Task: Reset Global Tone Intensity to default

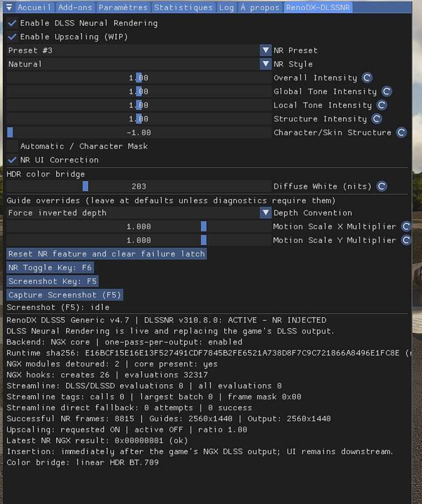Action: 387,91
